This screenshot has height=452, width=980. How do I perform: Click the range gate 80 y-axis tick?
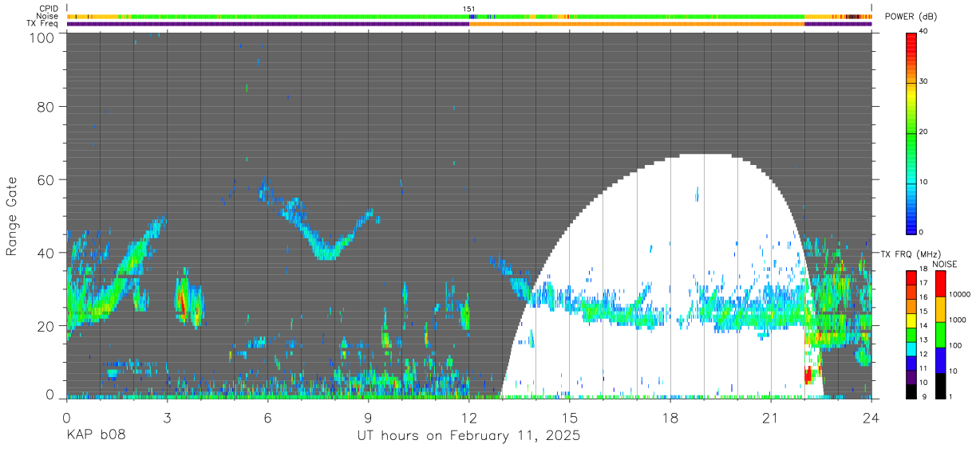coord(45,106)
